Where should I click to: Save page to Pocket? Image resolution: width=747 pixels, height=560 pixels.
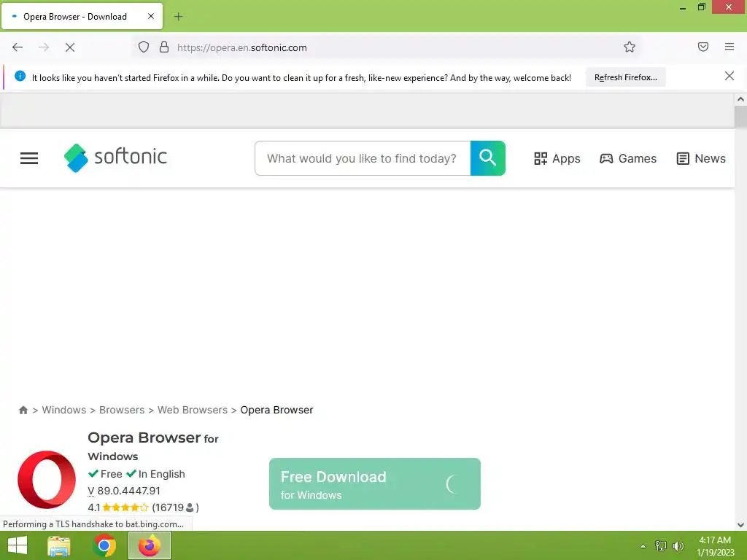[703, 47]
